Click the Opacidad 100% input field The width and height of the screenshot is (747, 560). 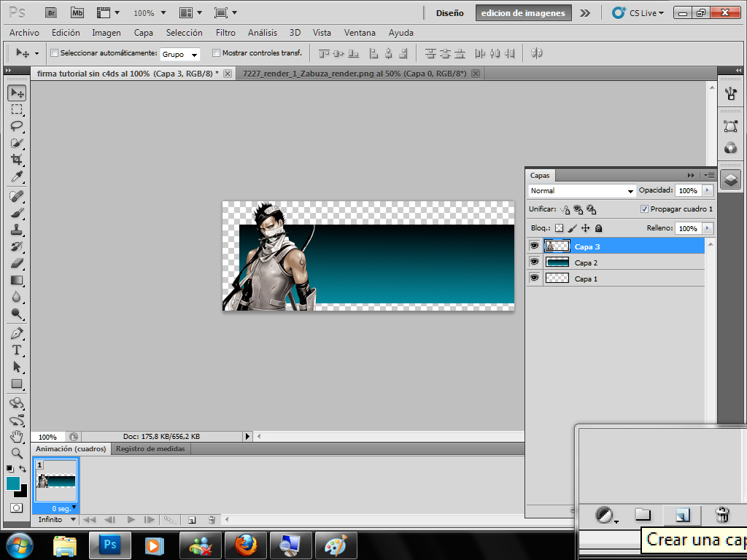point(688,190)
